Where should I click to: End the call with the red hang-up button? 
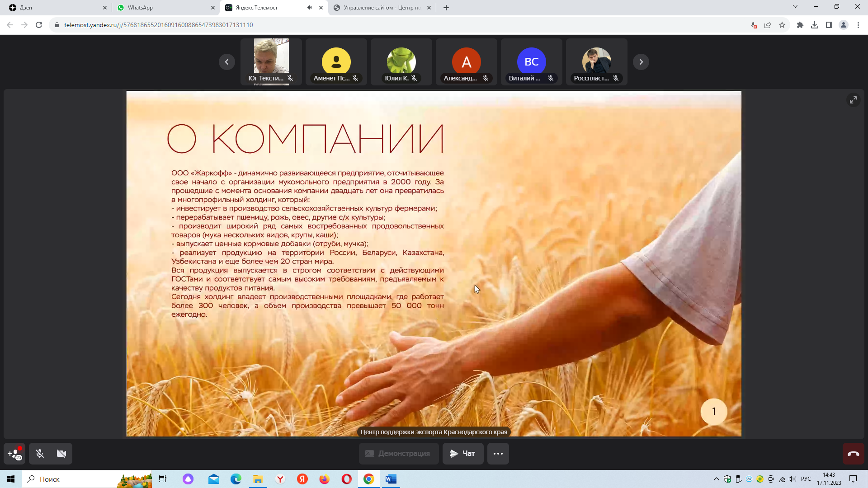tap(853, 454)
